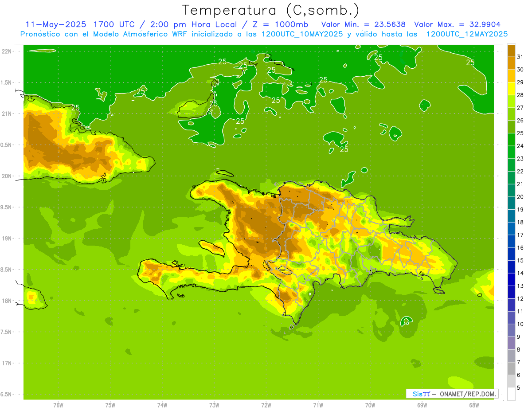Click the '8' value on the color scale
This screenshot has height=411, width=532.
coord(519,350)
